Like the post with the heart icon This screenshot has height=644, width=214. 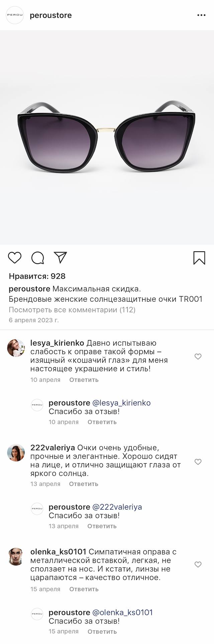pyautogui.click(x=15, y=258)
